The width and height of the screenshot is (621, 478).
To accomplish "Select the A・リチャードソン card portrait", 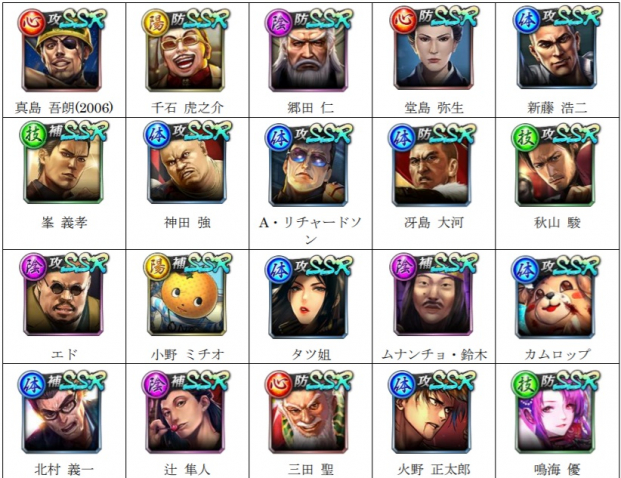I will point(309,166).
